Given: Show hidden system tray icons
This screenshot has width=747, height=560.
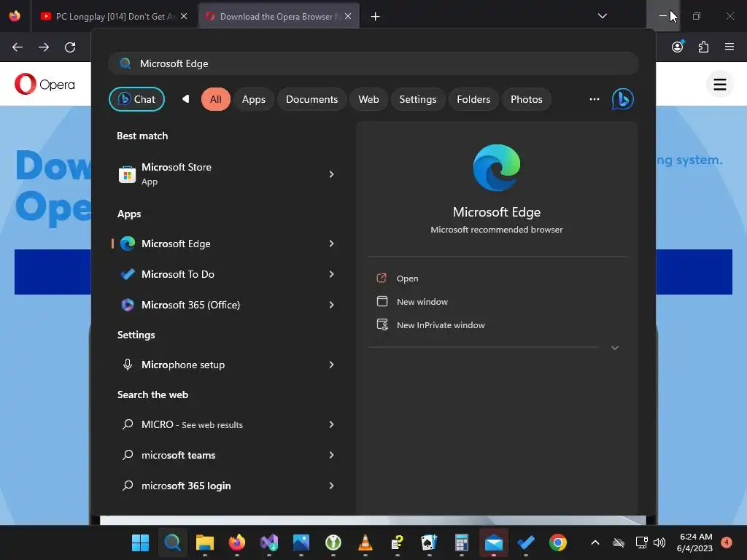Looking at the screenshot, I should (x=595, y=542).
